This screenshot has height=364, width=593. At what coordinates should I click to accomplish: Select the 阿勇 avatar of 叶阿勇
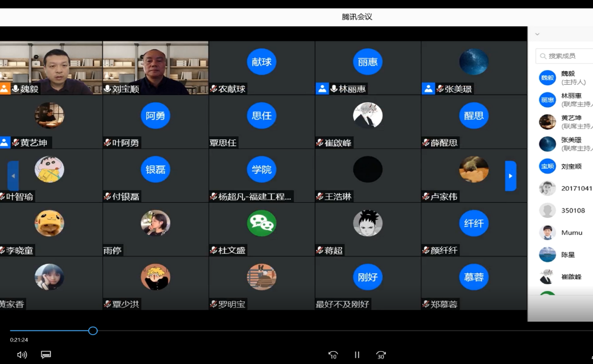155,115
